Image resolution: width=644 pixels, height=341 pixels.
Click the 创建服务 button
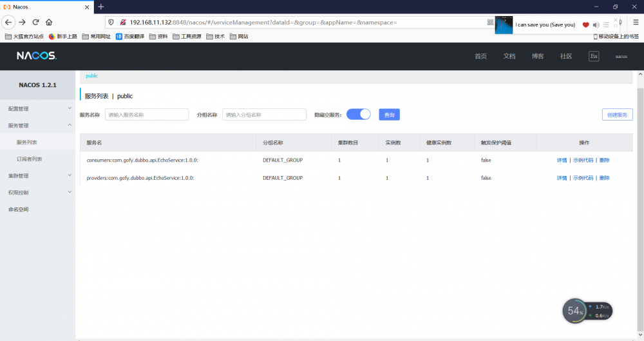[618, 114]
